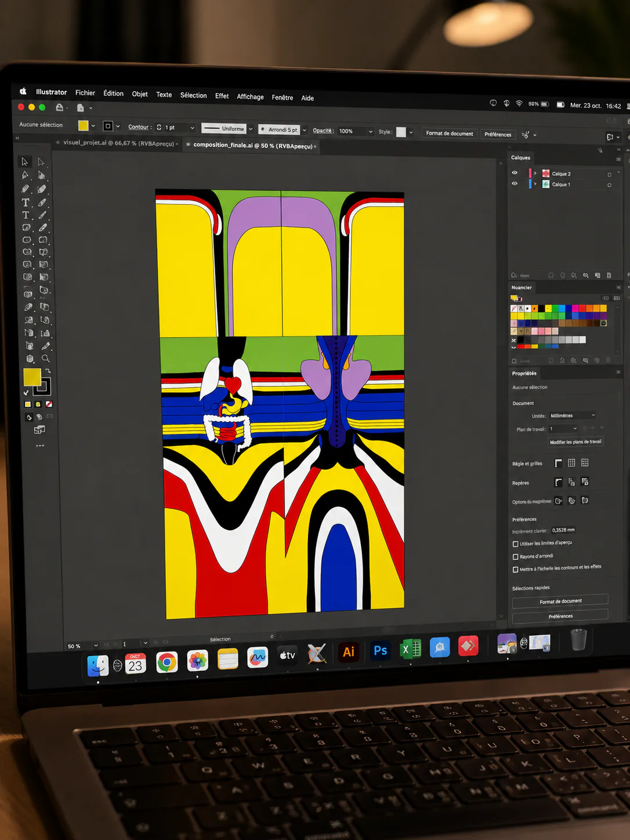Screen dimensions: 630x840
Task: Expand the Calque 1 layer
Action: click(535, 184)
